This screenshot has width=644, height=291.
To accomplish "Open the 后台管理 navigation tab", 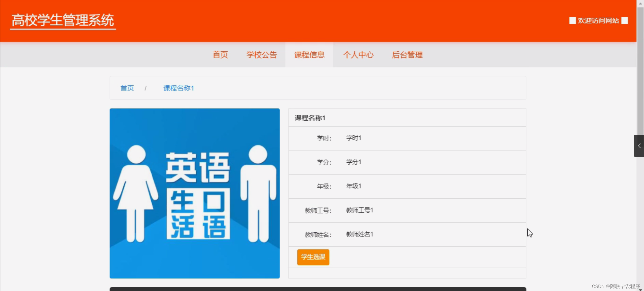I will (x=407, y=55).
